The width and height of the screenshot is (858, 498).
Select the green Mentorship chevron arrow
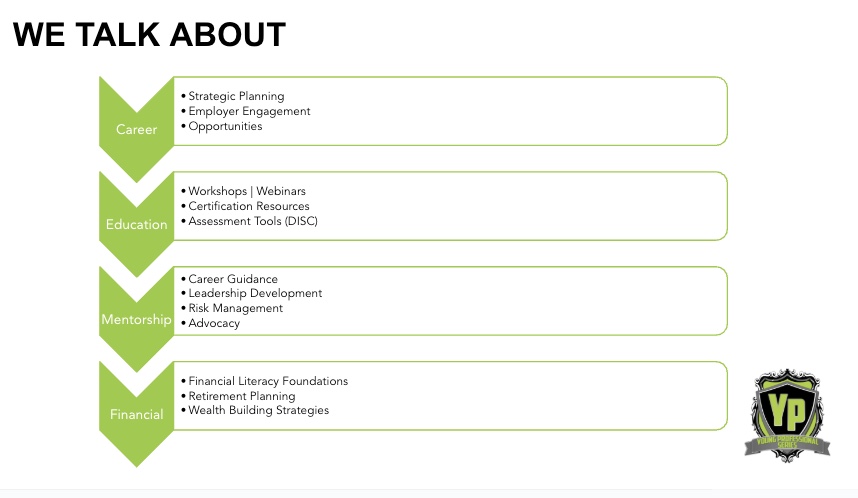pyautogui.click(x=136, y=319)
